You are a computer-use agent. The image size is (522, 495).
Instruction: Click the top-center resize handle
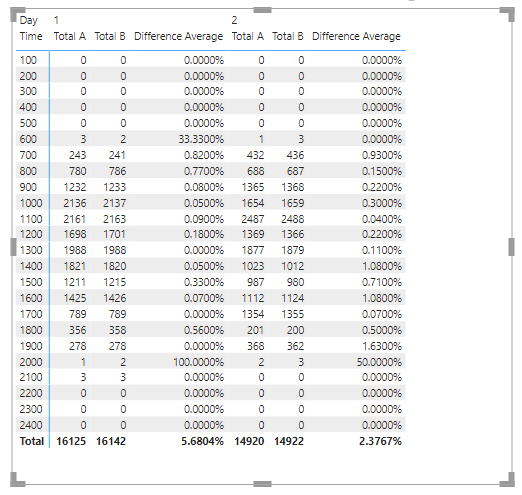click(262, 10)
